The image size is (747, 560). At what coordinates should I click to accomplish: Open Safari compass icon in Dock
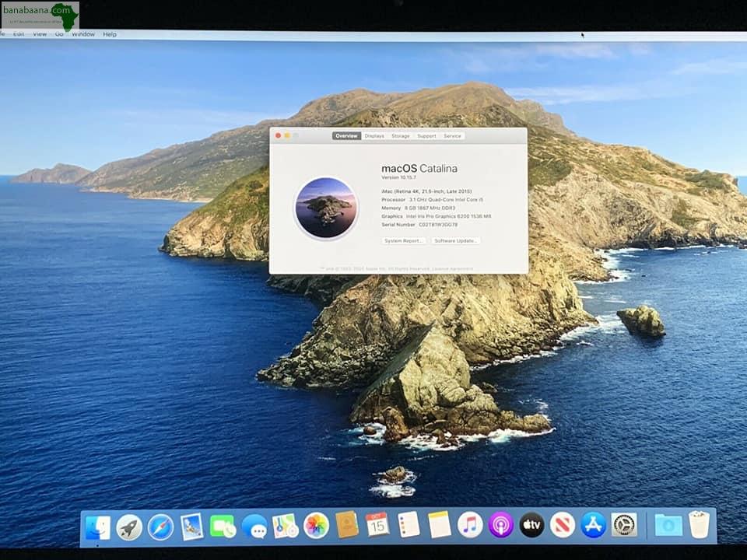coord(160,527)
